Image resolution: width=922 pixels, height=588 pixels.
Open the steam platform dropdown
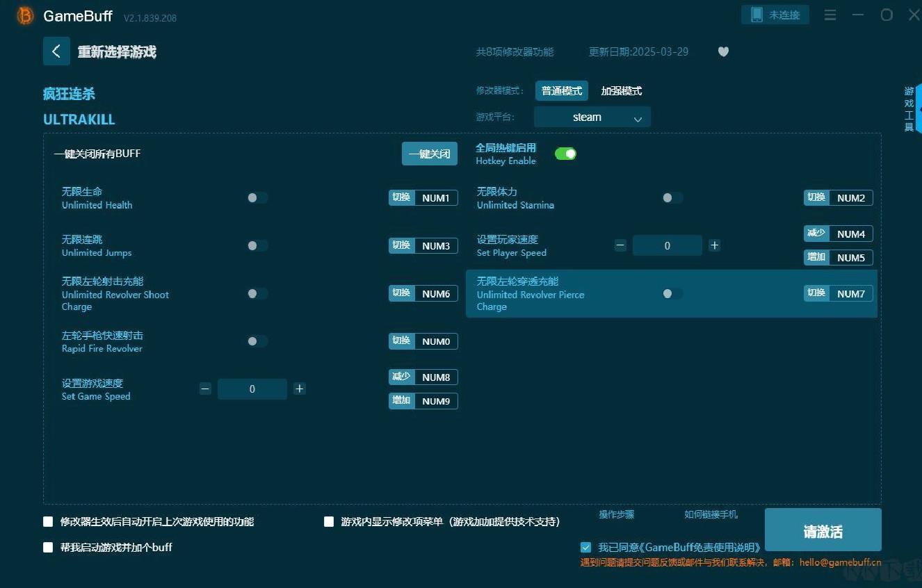pos(592,117)
